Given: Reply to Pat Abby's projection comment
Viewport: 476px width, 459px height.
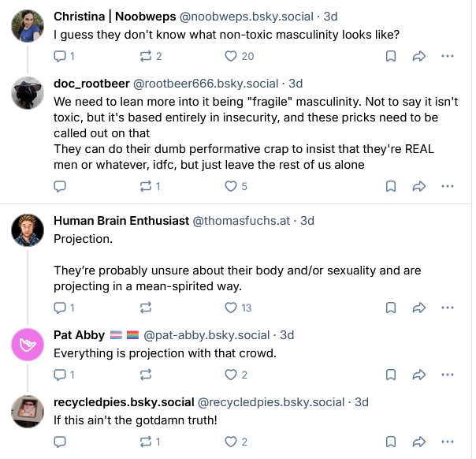Looking at the screenshot, I should pyautogui.click(x=60, y=375).
